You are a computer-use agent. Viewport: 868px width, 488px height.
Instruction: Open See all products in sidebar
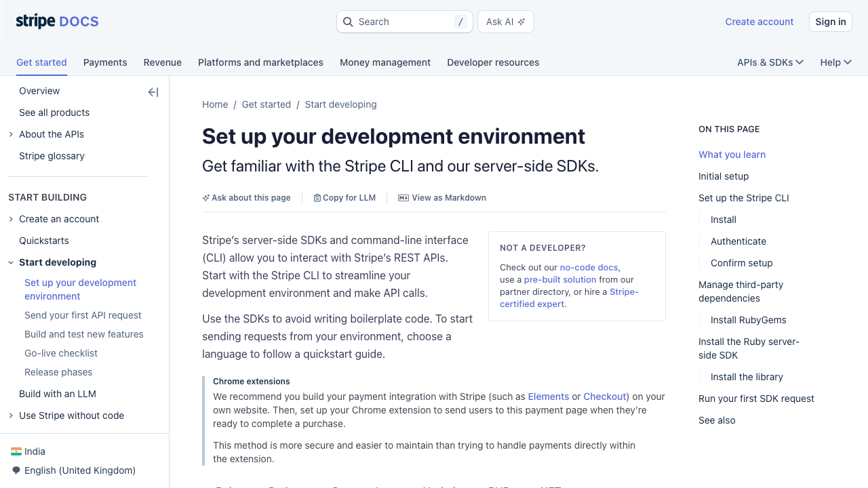pos(54,113)
